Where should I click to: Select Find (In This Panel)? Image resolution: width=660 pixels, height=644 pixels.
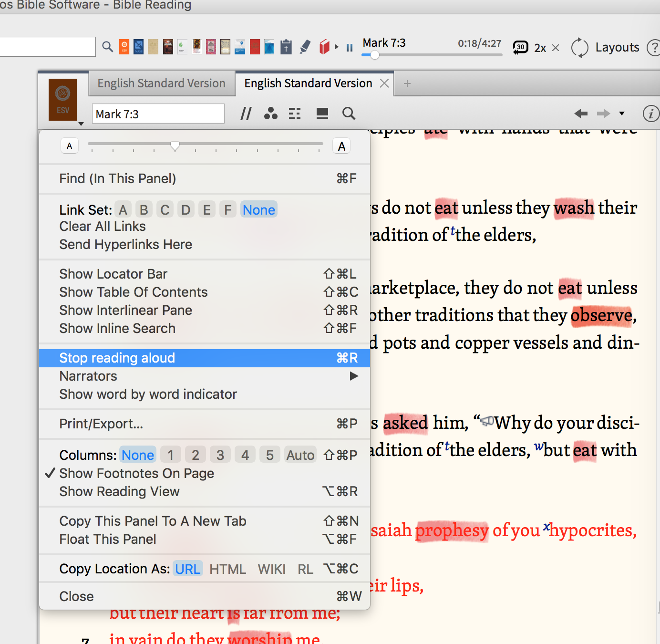point(205,178)
